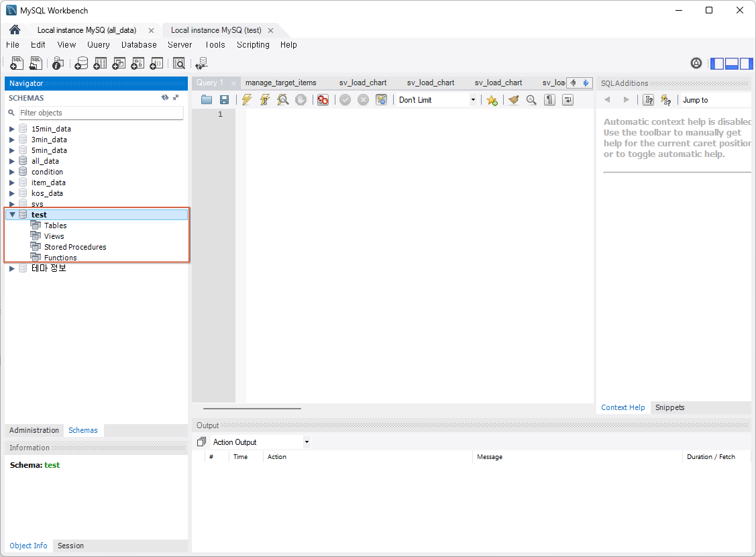Screen dimensions: 756x557
Task: Create a new schema in the server
Action: click(81, 63)
